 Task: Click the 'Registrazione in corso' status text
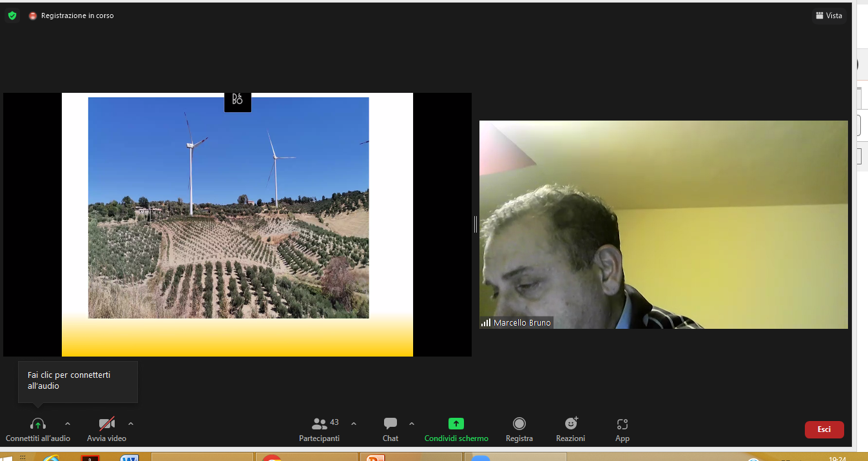(77, 15)
